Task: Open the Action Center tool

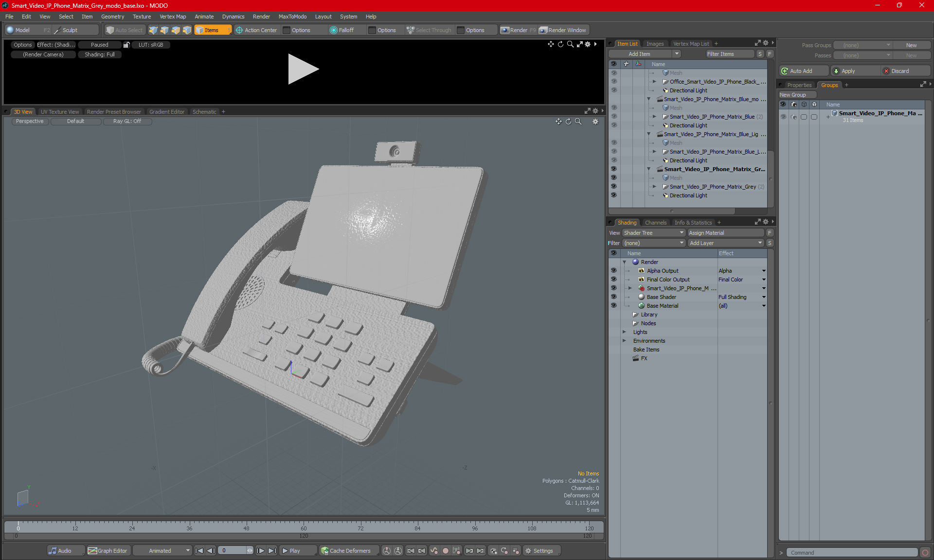Action: point(256,30)
